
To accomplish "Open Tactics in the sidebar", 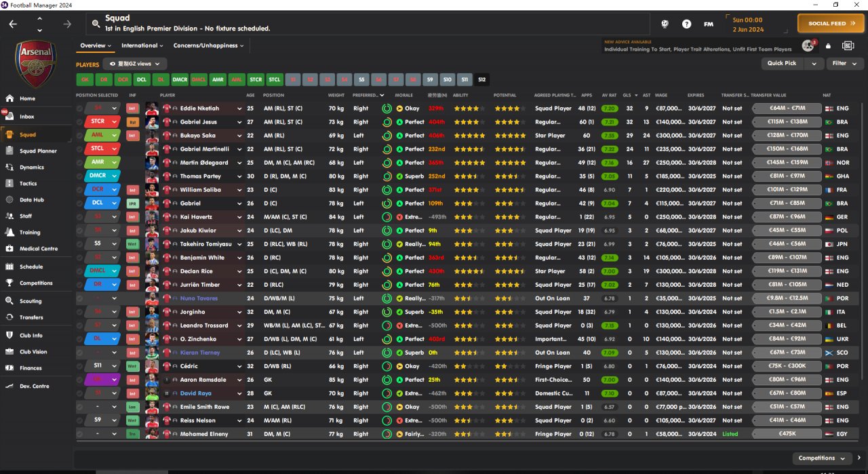I will [x=37, y=183].
